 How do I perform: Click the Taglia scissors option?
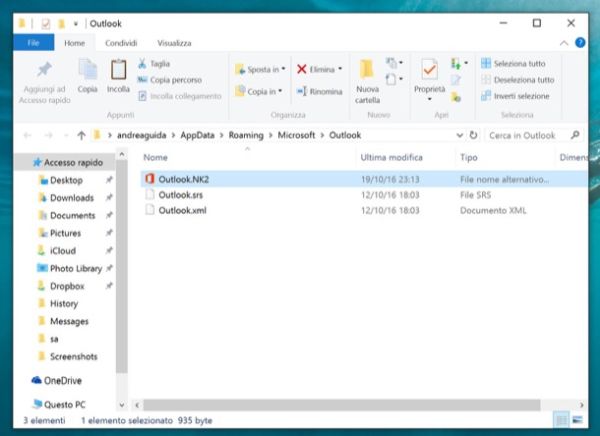(x=159, y=63)
